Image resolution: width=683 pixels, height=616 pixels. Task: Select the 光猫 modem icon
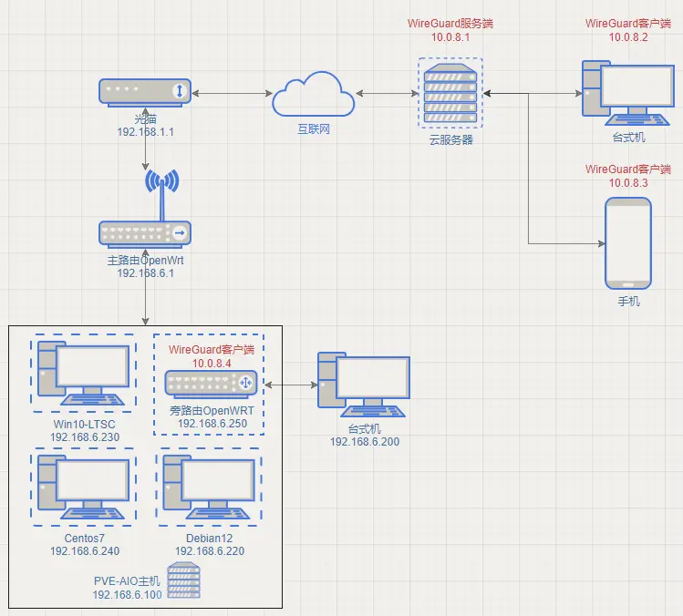(x=145, y=91)
